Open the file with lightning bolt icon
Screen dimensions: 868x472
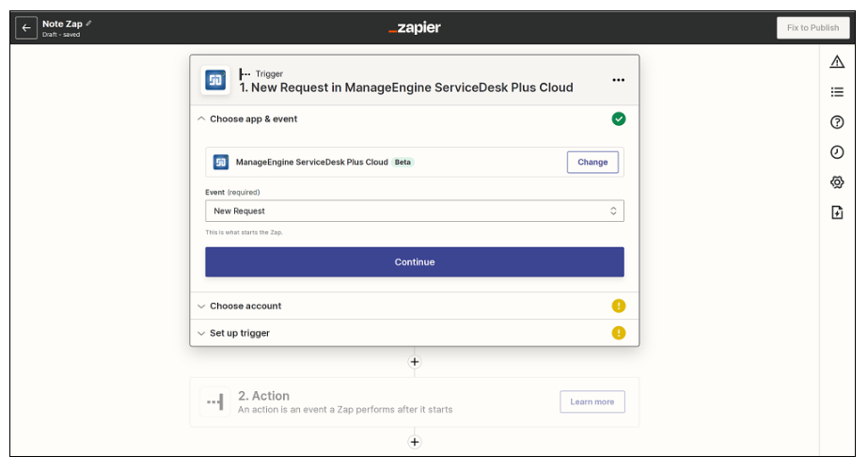click(836, 212)
